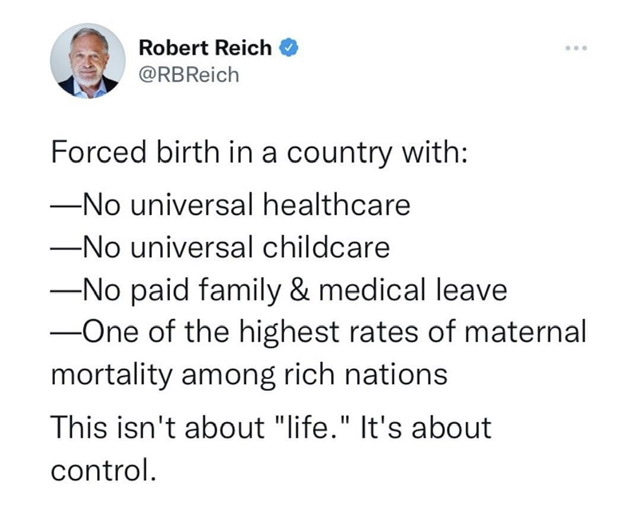Open Robert Reich's profile photo
The height and width of the screenshot is (524, 640).
[x=88, y=61]
